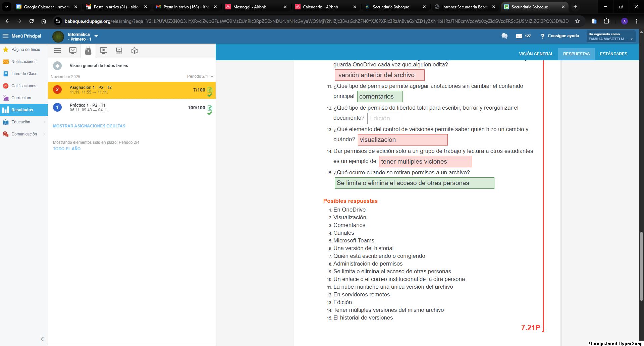Click the test screen with dots icon

coord(119,51)
